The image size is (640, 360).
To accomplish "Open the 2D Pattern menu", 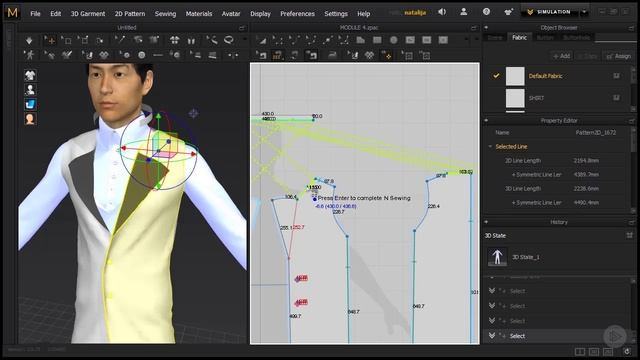I will coord(130,13).
